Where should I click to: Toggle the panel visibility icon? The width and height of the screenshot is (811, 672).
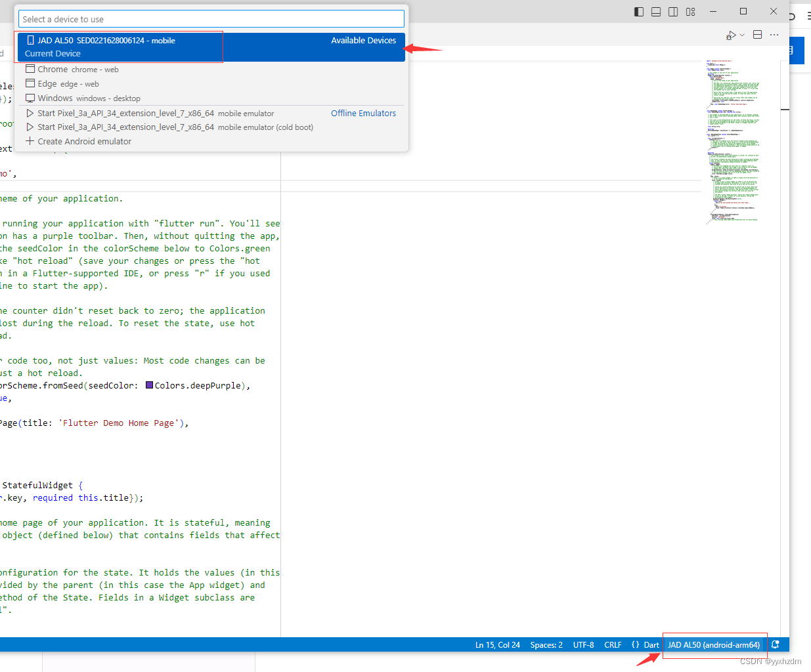655,11
